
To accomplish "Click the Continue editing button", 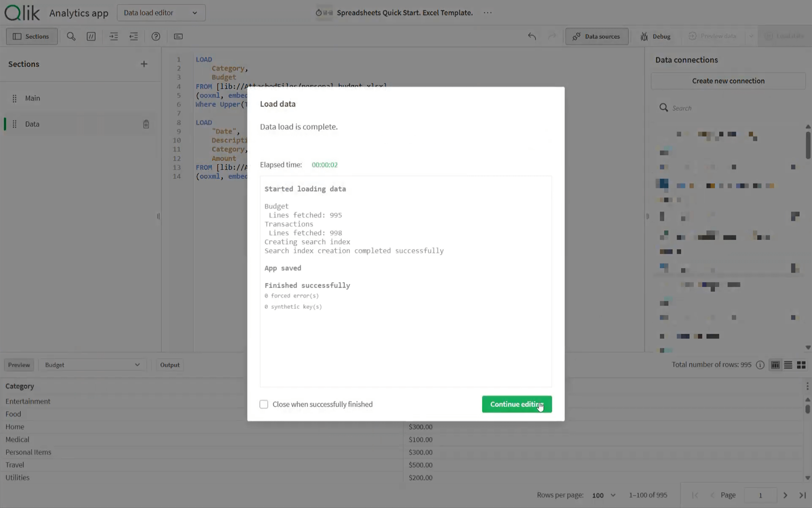I will pyautogui.click(x=516, y=404).
